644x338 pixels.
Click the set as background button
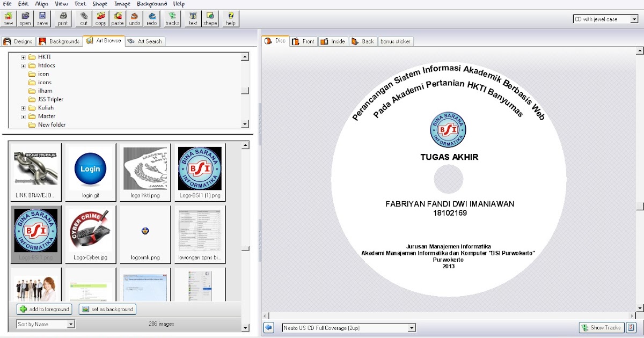[x=107, y=309]
